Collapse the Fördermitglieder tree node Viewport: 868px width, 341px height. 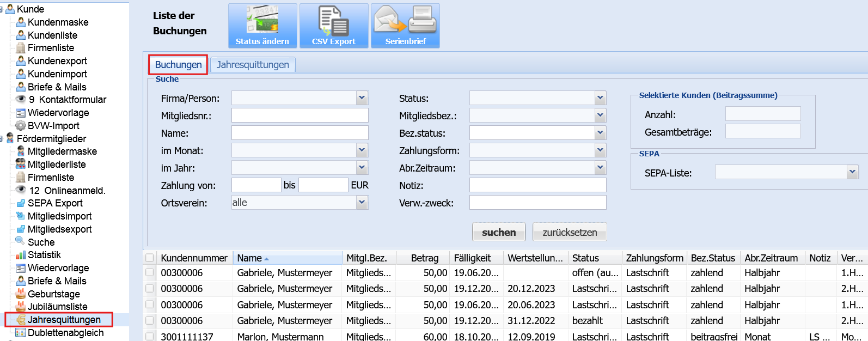pos(2,138)
